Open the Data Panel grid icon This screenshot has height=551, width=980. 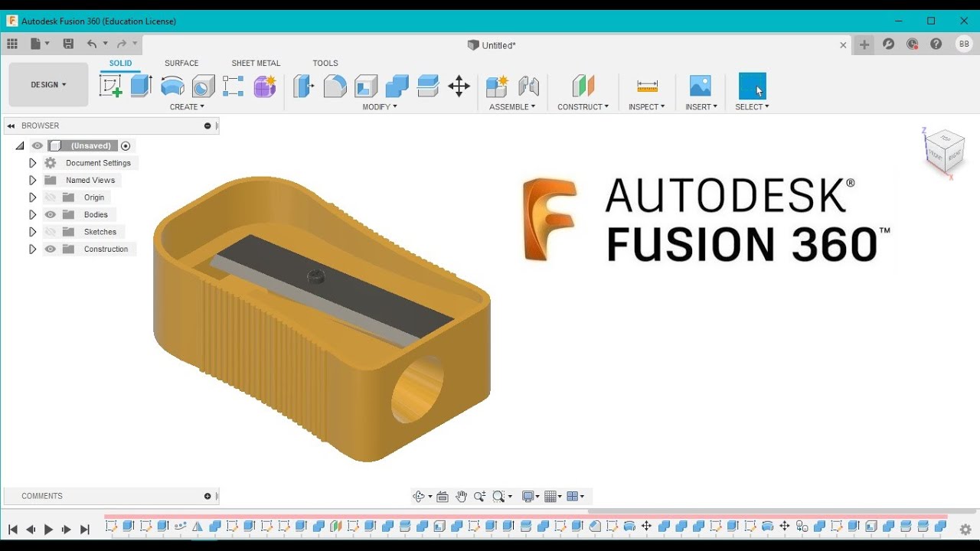(x=12, y=44)
